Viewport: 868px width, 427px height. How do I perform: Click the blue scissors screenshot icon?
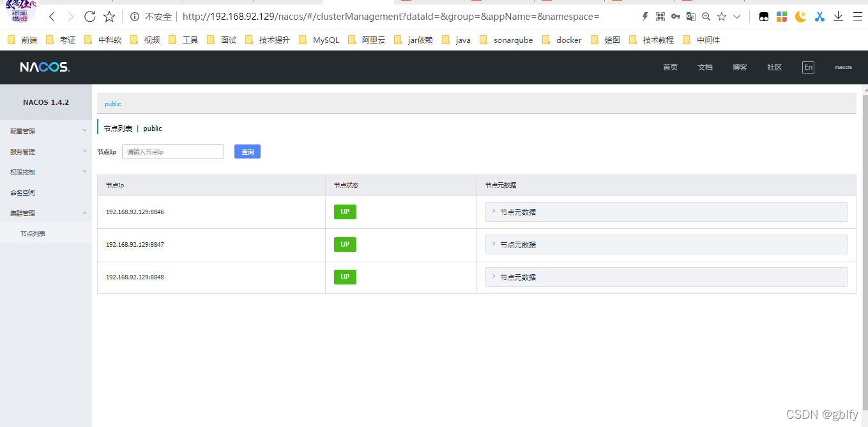click(x=819, y=17)
